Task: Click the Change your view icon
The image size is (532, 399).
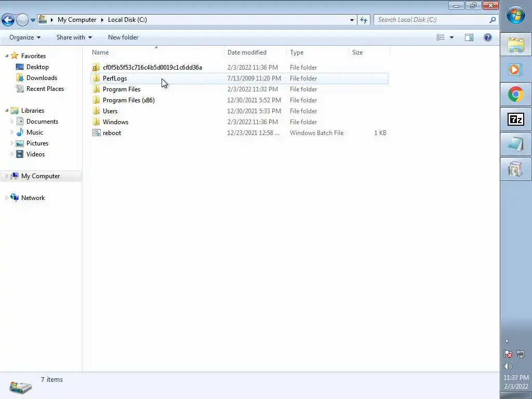Action: coord(441,37)
